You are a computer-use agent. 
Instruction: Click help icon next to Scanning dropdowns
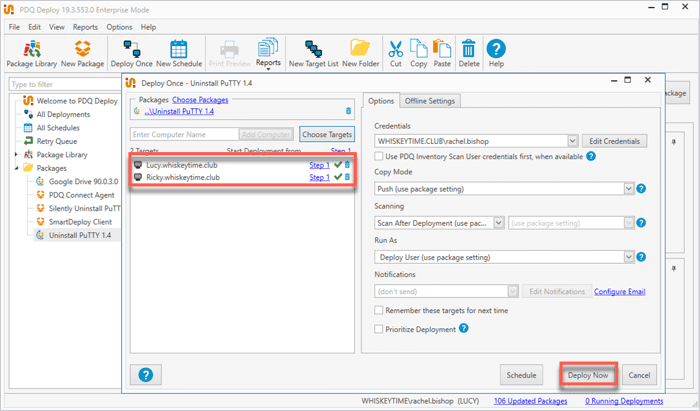[x=641, y=223]
